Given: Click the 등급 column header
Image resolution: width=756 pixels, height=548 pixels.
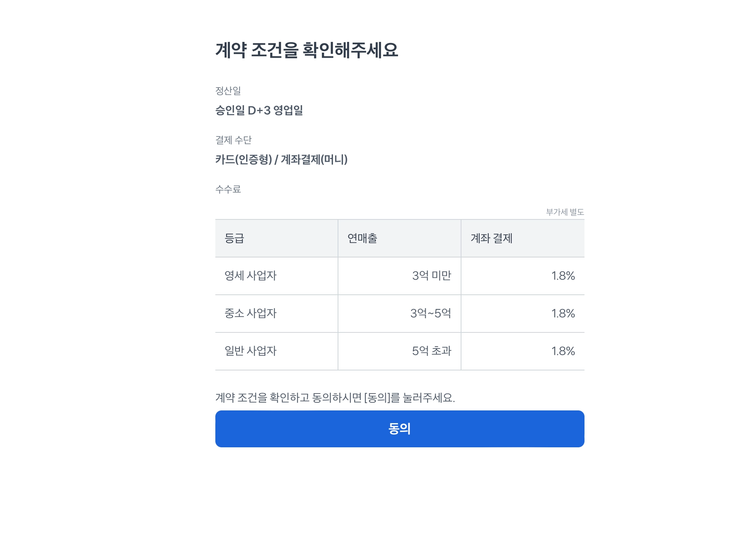Looking at the screenshot, I should [x=234, y=238].
